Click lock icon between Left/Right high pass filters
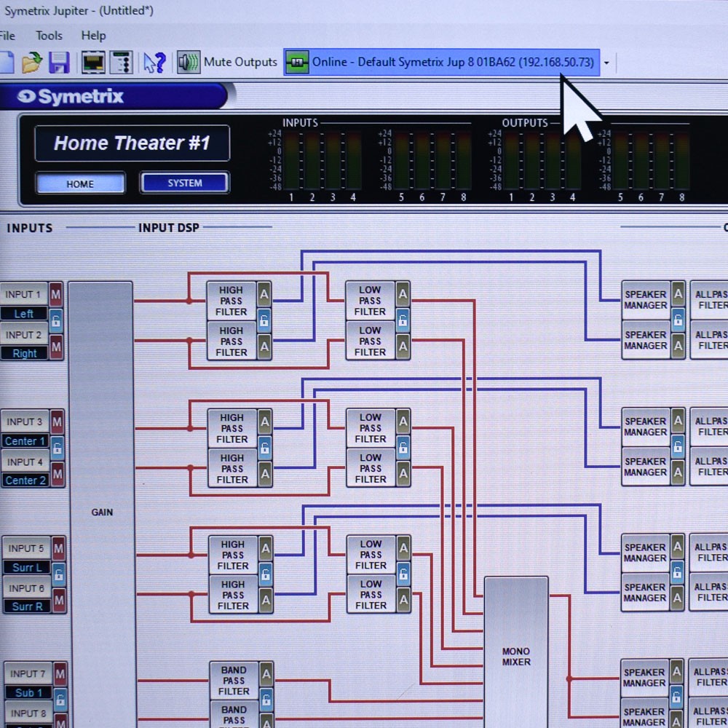This screenshot has height=728, width=728. pyautogui.click(x=264, y=320)
